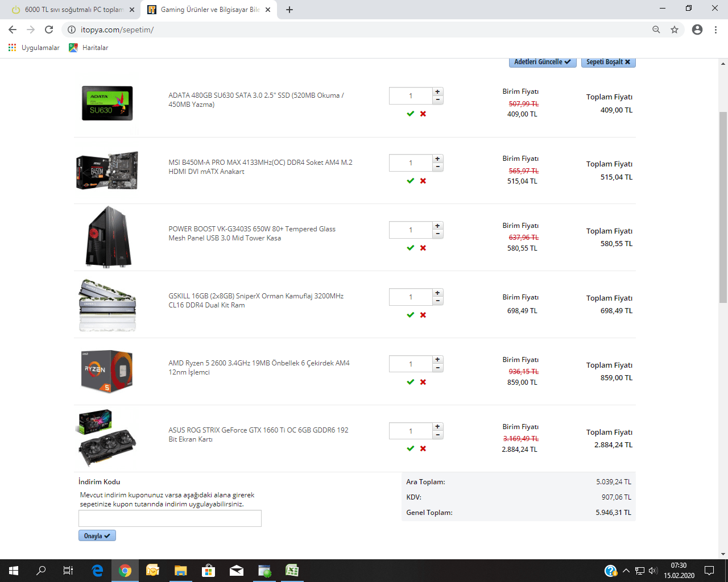This screenshot has height=582, width=728.
Task: Remove AMD Ryzen 5 2600 with red X
Action: (x=423, y=382)
